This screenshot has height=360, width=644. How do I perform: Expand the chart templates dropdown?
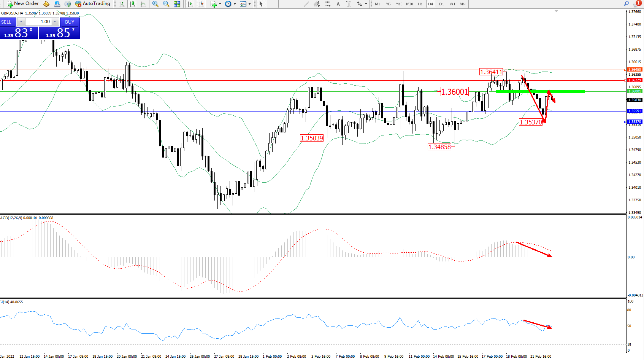click(249, 4)
